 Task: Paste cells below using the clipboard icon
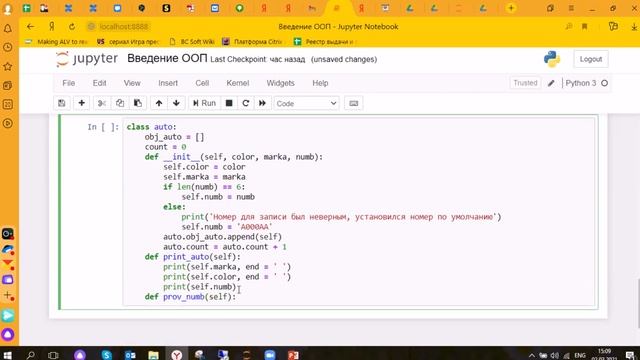pos(138,103)
